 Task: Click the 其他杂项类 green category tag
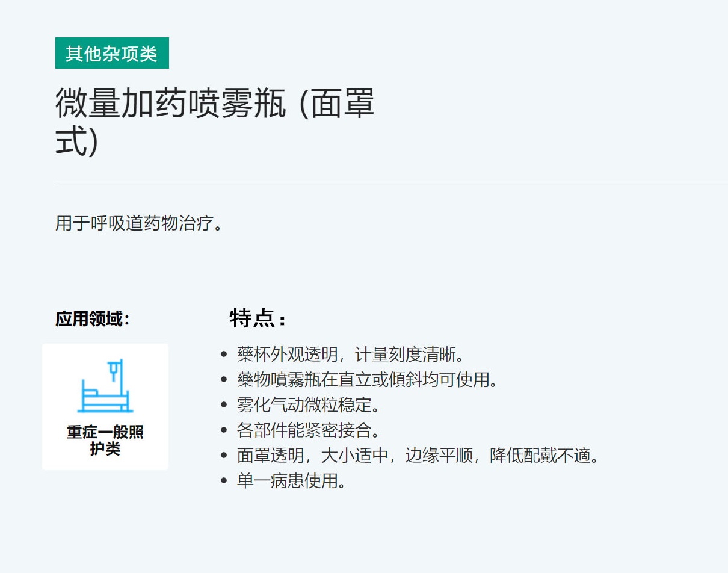[x=112, y=53]
